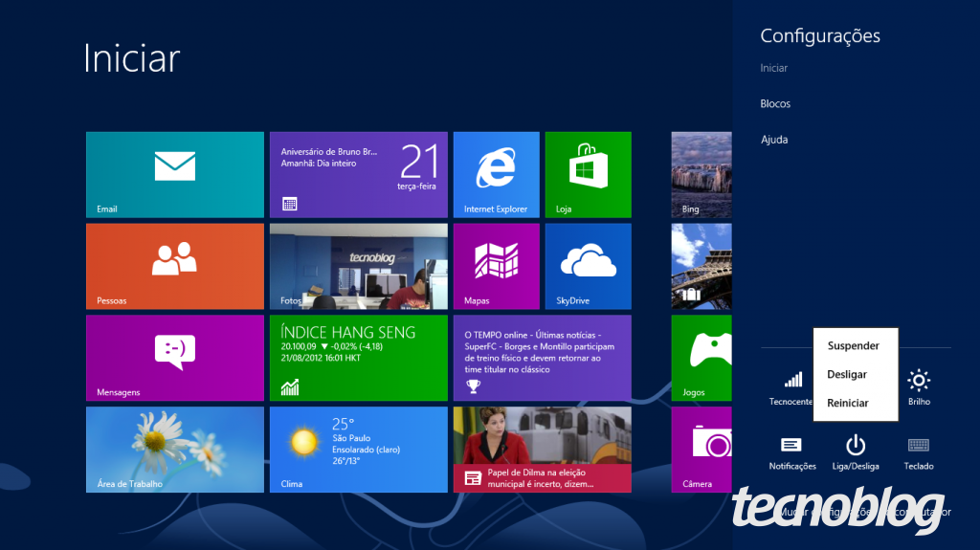Viewport: 980px width, 550px height.
Task: Open the Pessoas tile
Action: (x=175, y=266)
